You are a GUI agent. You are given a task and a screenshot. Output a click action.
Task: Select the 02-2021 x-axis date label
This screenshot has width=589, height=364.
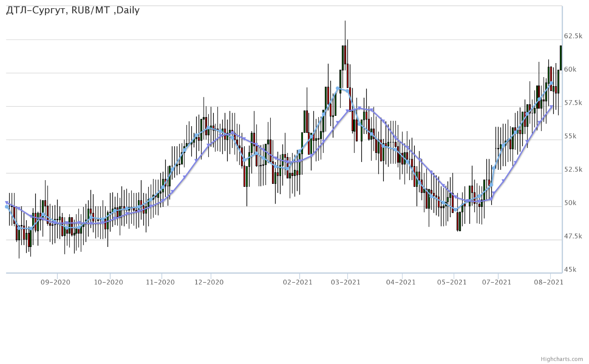pos(298,282)
